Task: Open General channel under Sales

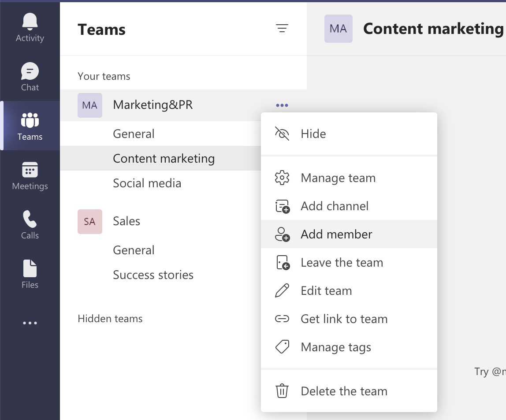Action: (160, 250)
